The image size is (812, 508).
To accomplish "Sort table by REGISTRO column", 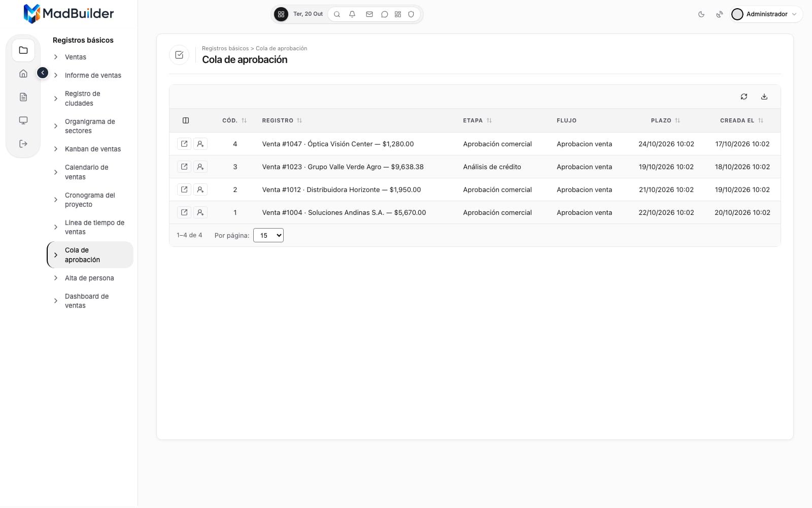I will click(x=282, y=120).
